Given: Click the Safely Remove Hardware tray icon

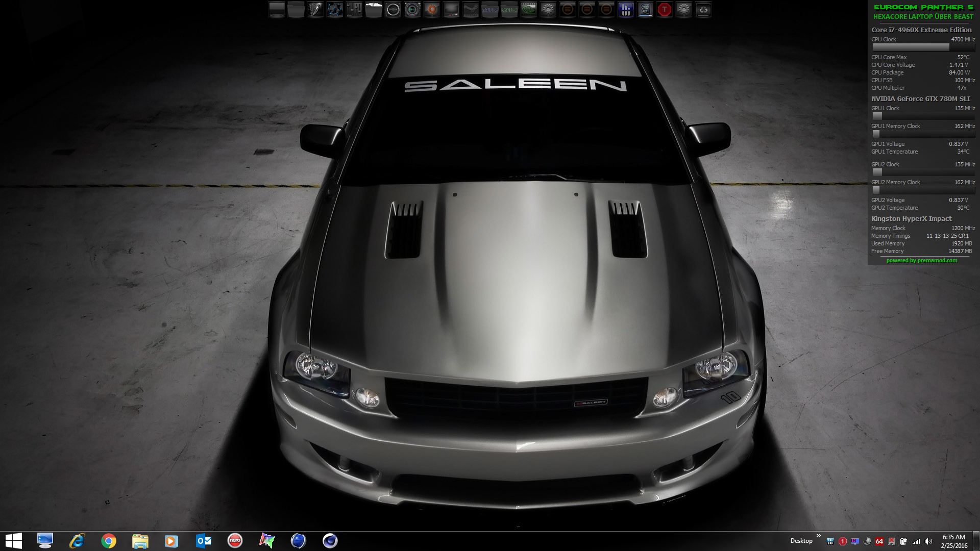Looking at the screenshot, I should [x=867, y=541].
